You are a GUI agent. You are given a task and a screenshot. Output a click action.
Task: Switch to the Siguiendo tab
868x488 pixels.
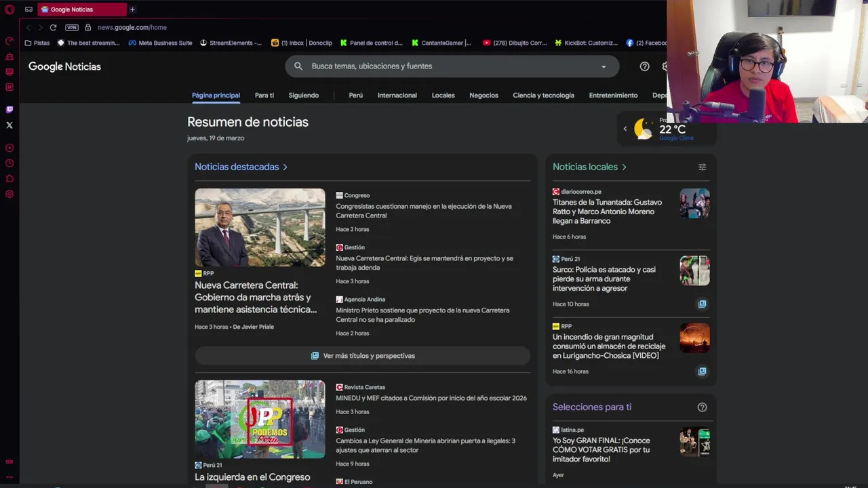click(x=304, y=96)
